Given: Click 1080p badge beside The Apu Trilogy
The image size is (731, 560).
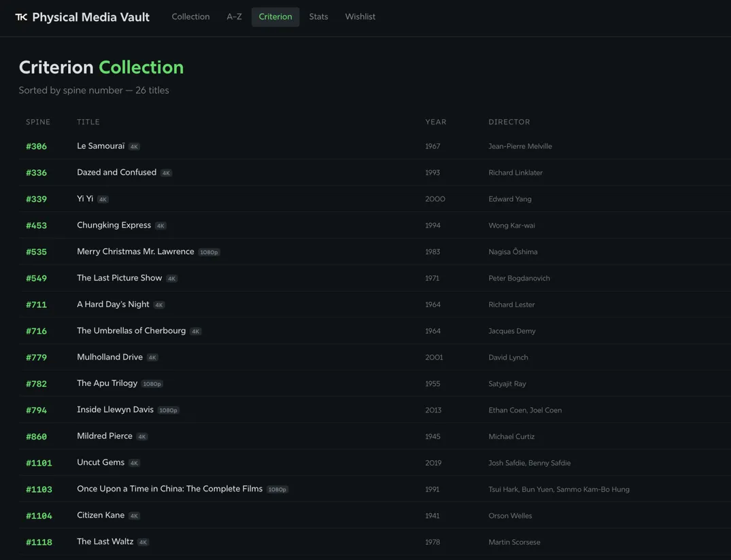Looking at the screenshot, I should (152, 384).
